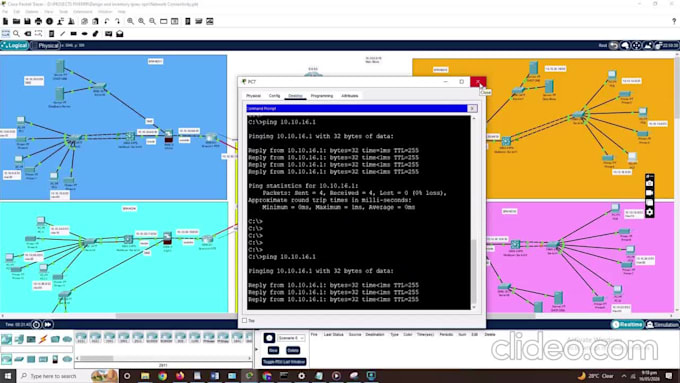Select the Routers subcategory icon
Viewport: 680px width, 383px height.
tap(7, 359)
